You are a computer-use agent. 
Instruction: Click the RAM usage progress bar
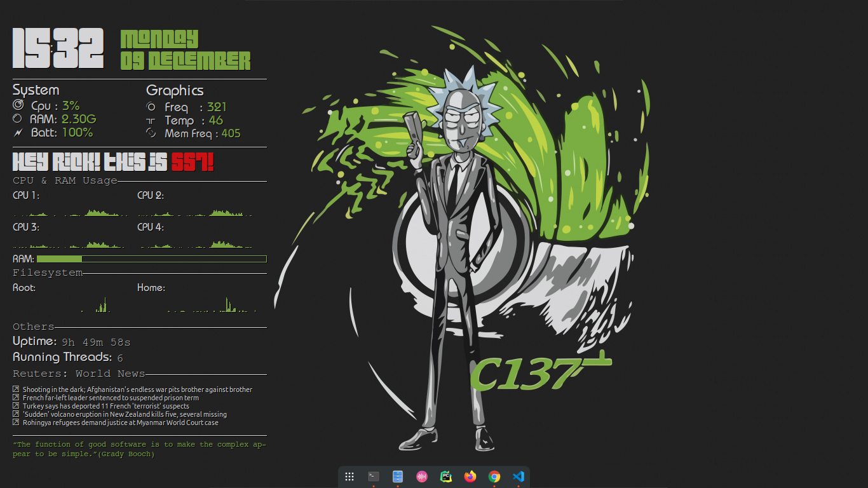click(152, 259)
